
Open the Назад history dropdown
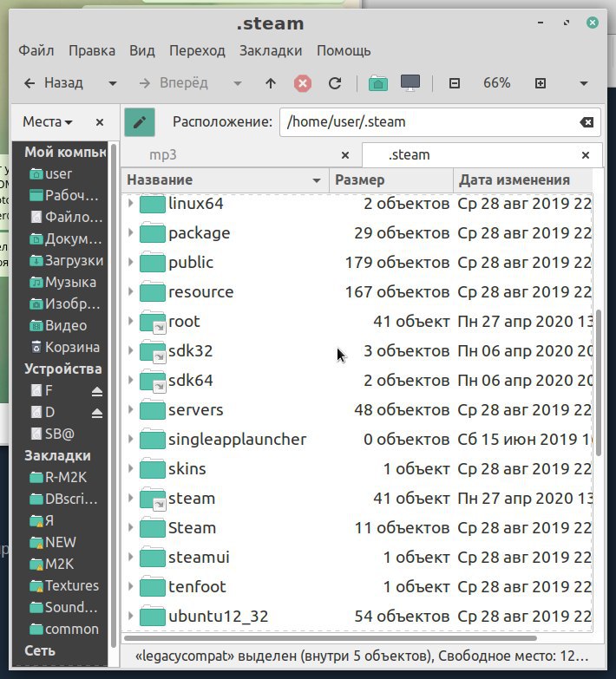[113, 83]
